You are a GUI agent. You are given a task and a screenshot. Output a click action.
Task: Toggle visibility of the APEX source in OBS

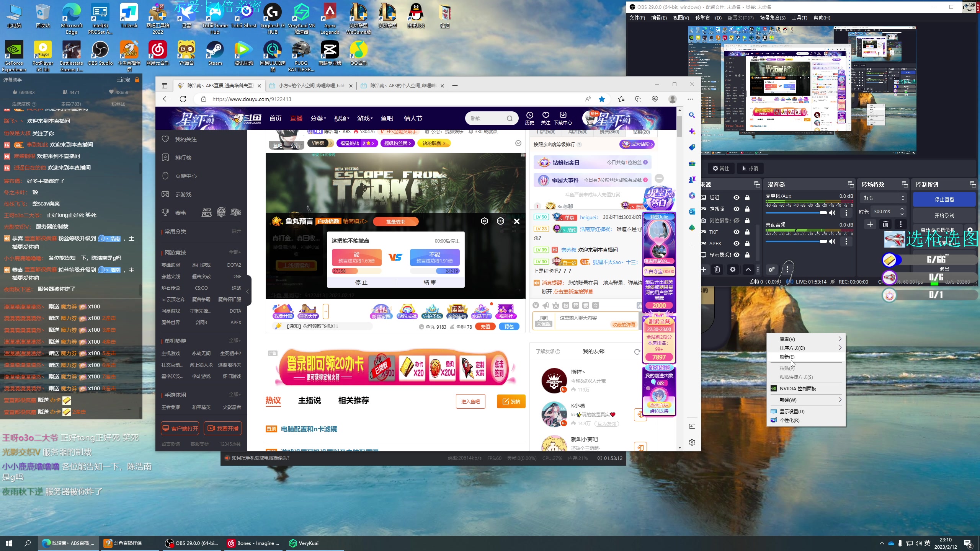[x=736, y=243]
